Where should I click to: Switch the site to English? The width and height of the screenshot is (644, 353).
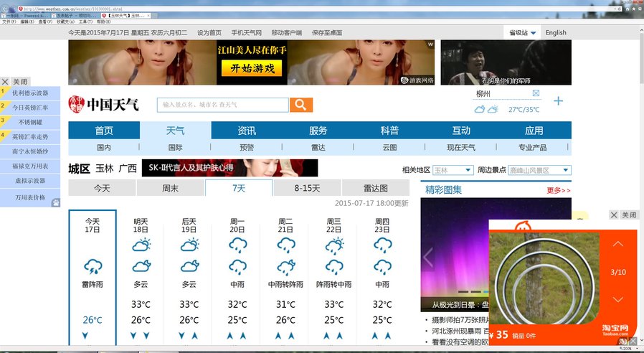point(555,33)
